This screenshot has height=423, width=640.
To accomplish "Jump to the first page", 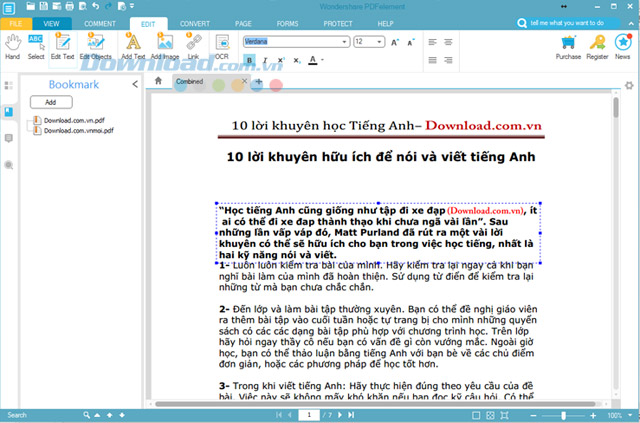I will tap(279, 415).
